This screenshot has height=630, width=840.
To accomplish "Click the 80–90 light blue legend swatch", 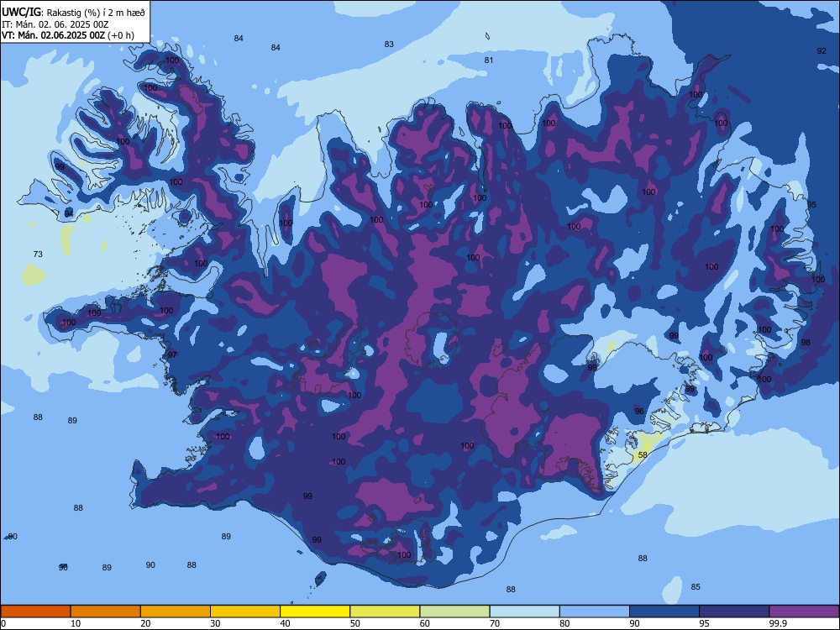I will click(x=594, y=612).
